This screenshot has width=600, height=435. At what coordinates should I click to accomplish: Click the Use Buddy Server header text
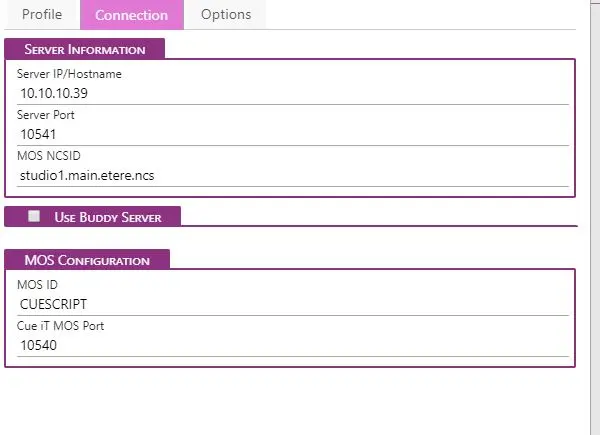point(114,216)
